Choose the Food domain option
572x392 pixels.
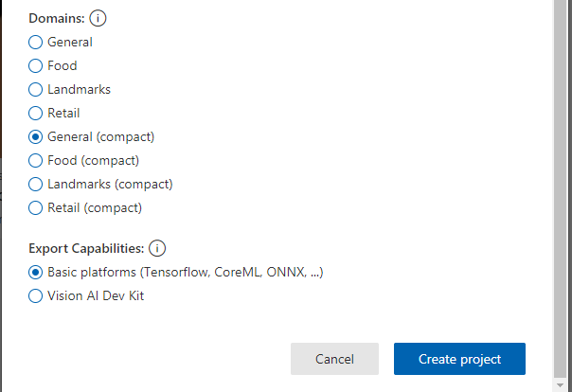tap(36, 65)
